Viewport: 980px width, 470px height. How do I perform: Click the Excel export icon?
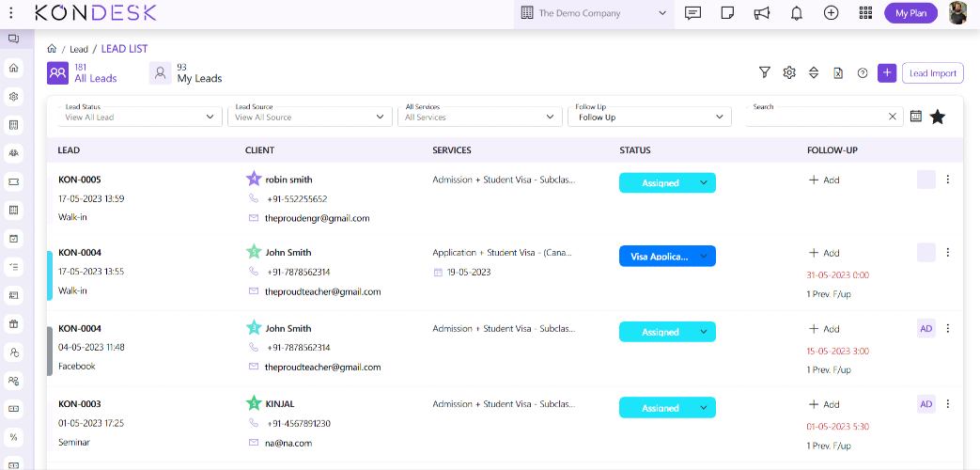click(x=838, y=73)
